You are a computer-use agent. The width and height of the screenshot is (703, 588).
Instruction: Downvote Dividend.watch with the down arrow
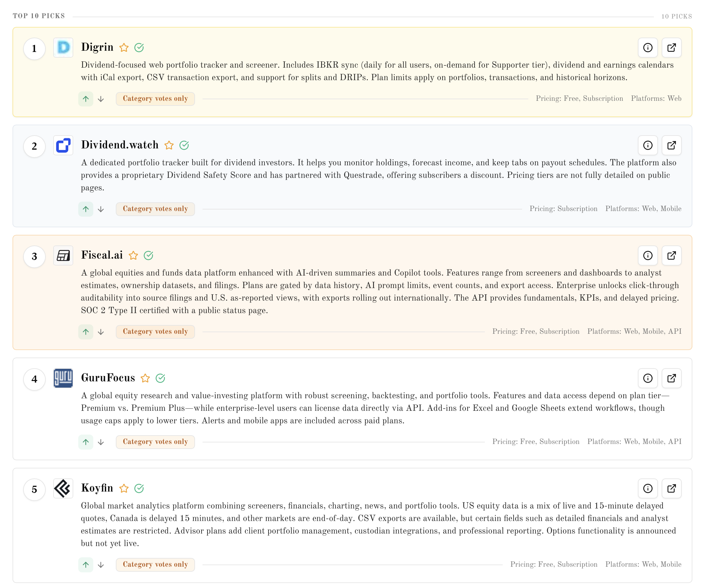[101, 209]
